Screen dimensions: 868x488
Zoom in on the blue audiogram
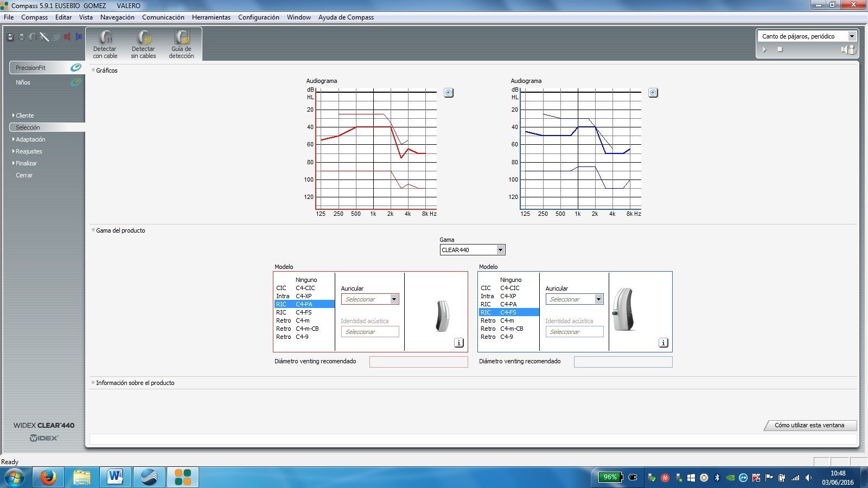(x=653, y=93)
